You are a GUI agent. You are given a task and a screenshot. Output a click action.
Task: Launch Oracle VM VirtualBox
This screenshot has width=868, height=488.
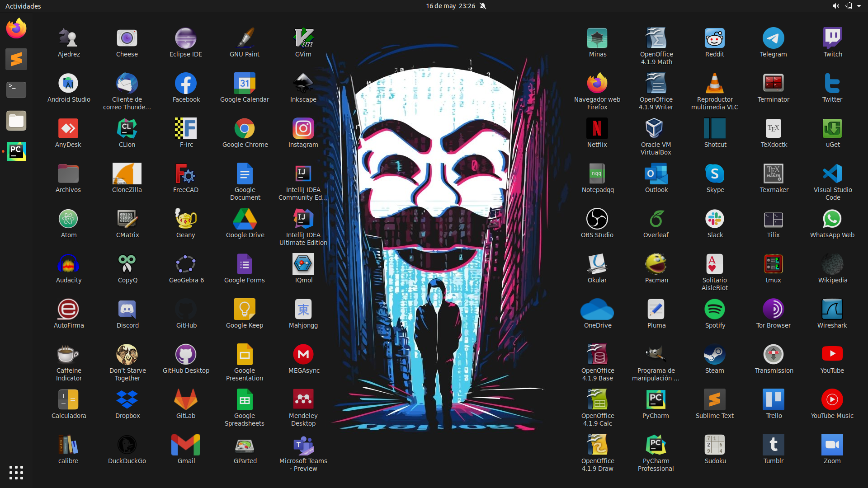(x=656, y=129)
